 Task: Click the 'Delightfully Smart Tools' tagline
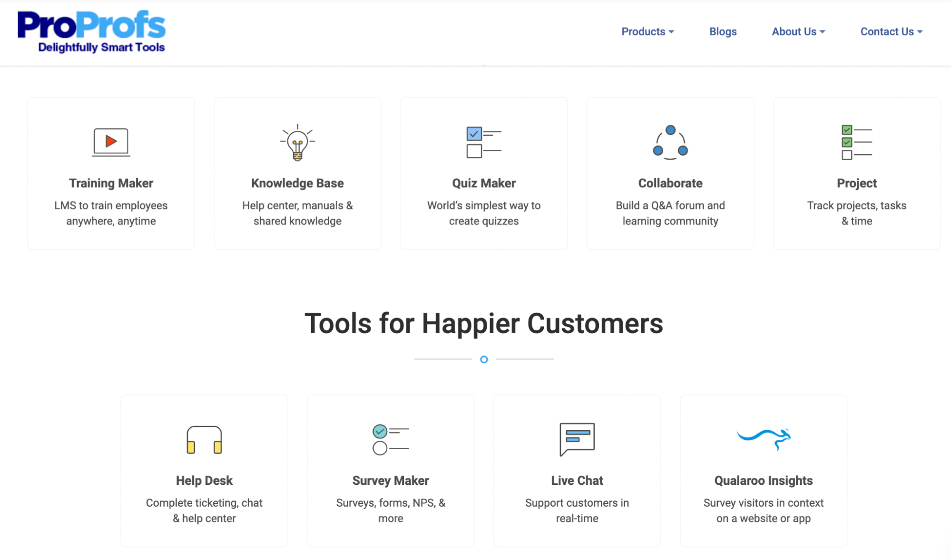point(101,47)
